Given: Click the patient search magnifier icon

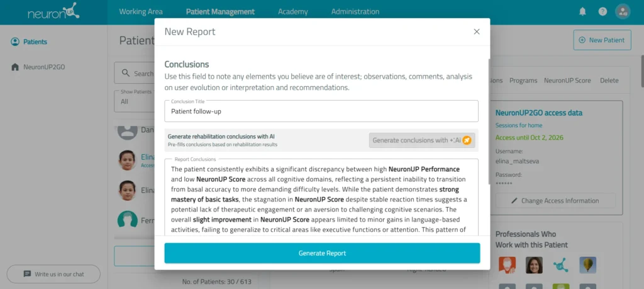Looking at the screenshot, I should tap(126, 73).
